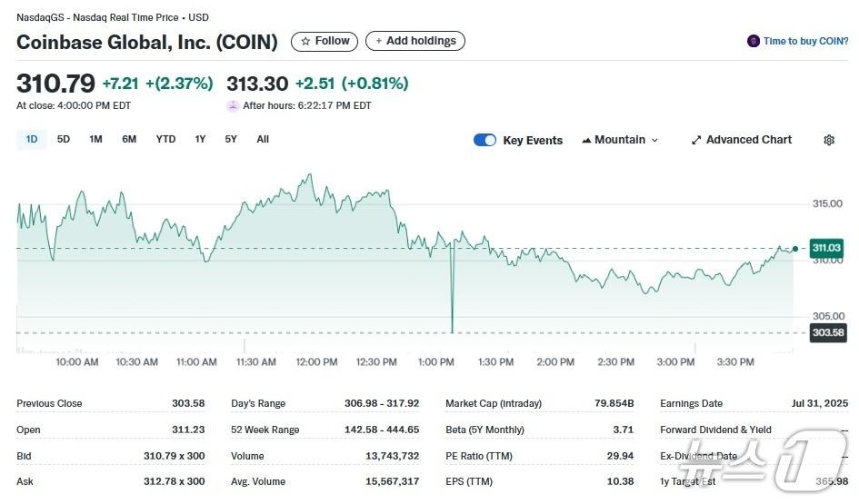Click the current price marker 311.03
Viewport: 859px width, 504px height.
coord(826,248)
